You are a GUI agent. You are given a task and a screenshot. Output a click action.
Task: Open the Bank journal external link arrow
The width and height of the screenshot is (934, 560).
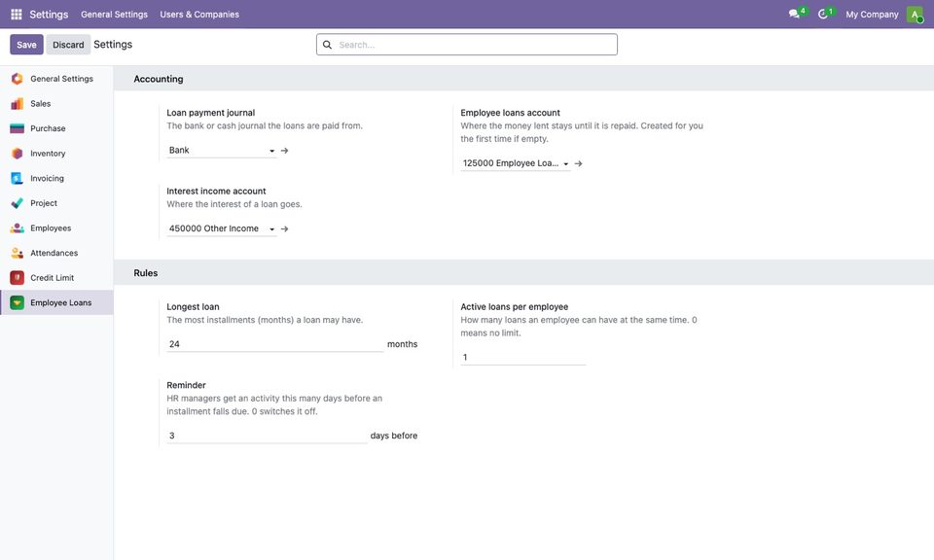[x=285, y=151]
